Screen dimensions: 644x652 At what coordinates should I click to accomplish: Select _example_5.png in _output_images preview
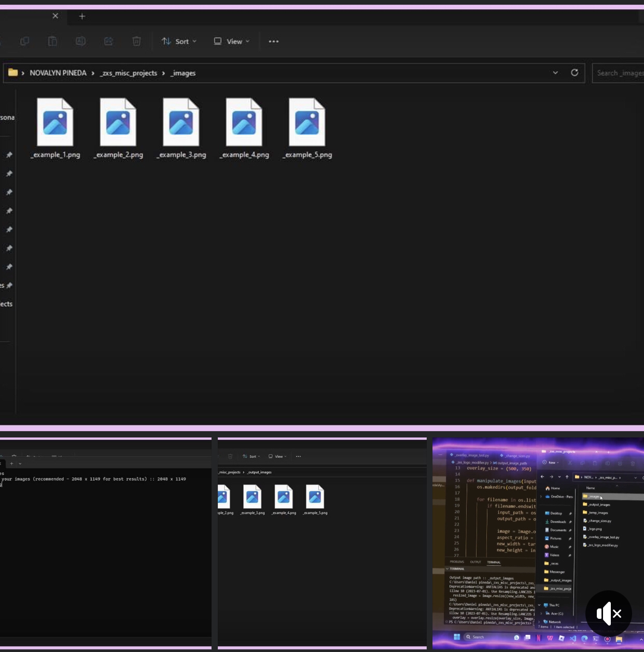tap(315, 500)
